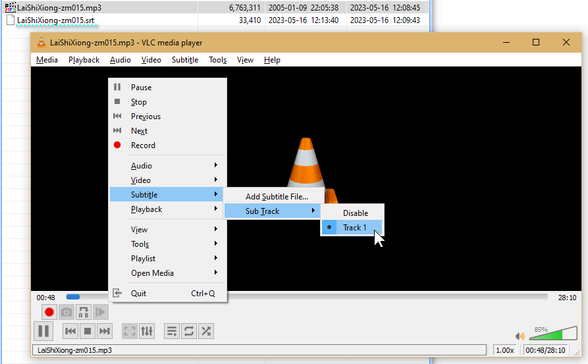Viewport: 588px width, 364px height.
Task: Click the next media toolbar button
Action: click(x=105, y=331)
